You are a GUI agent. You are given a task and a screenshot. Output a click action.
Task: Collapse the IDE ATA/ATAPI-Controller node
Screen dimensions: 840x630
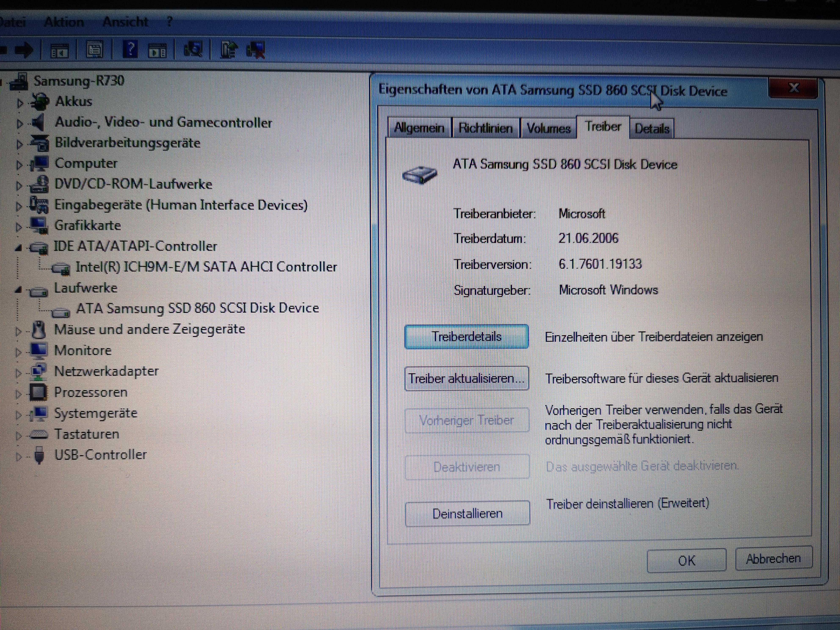point(18,248)
